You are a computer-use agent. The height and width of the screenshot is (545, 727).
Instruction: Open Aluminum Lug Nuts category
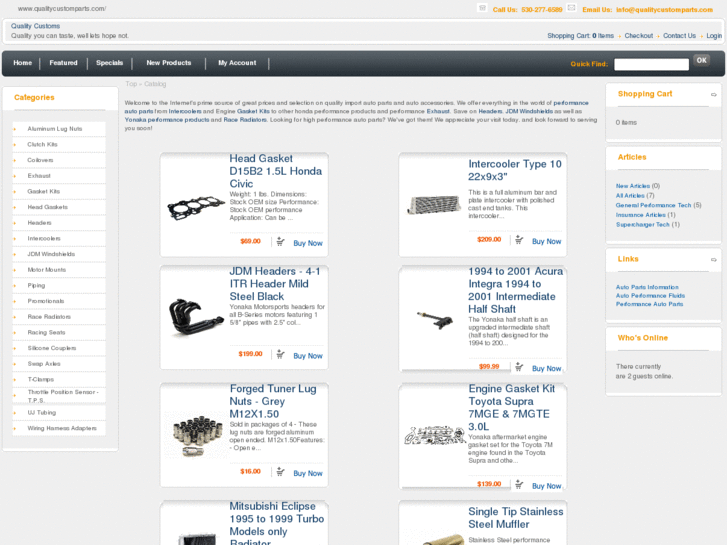(55, 129)
